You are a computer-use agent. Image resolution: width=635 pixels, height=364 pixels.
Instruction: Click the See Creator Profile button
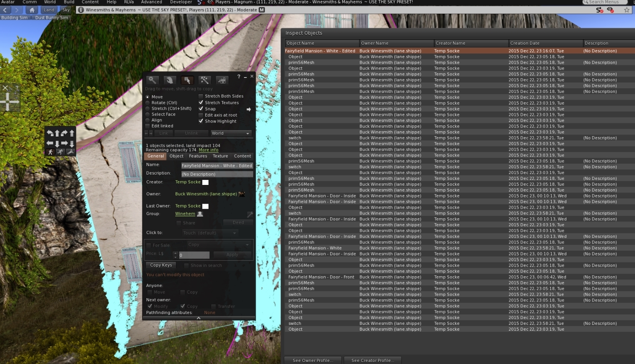(372, 360)
